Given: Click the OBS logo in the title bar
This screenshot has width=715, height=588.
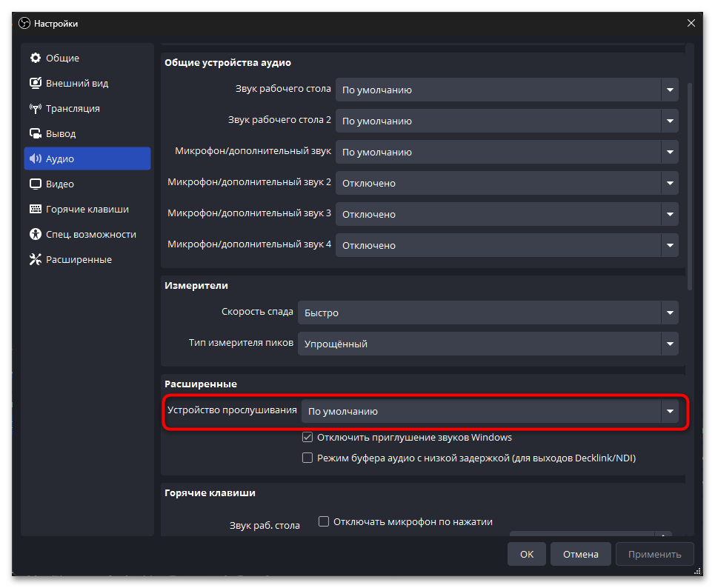Looking at the screenshot, I should click(24, 23).
